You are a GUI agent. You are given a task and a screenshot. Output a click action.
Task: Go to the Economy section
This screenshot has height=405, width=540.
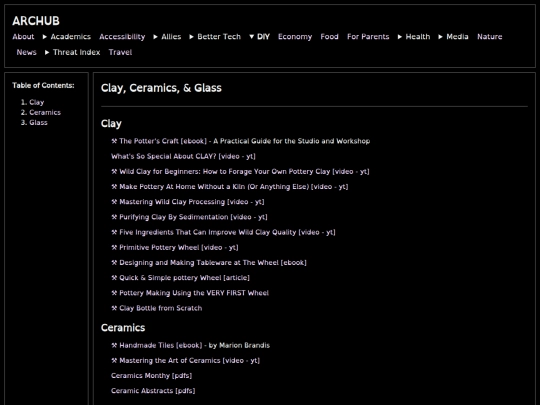tap(295, 37)
